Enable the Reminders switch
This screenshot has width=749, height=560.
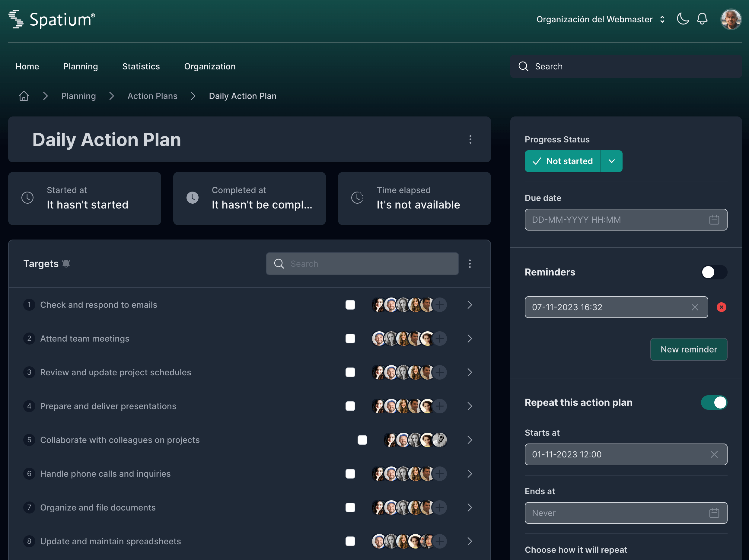click(x=714, y=272)
